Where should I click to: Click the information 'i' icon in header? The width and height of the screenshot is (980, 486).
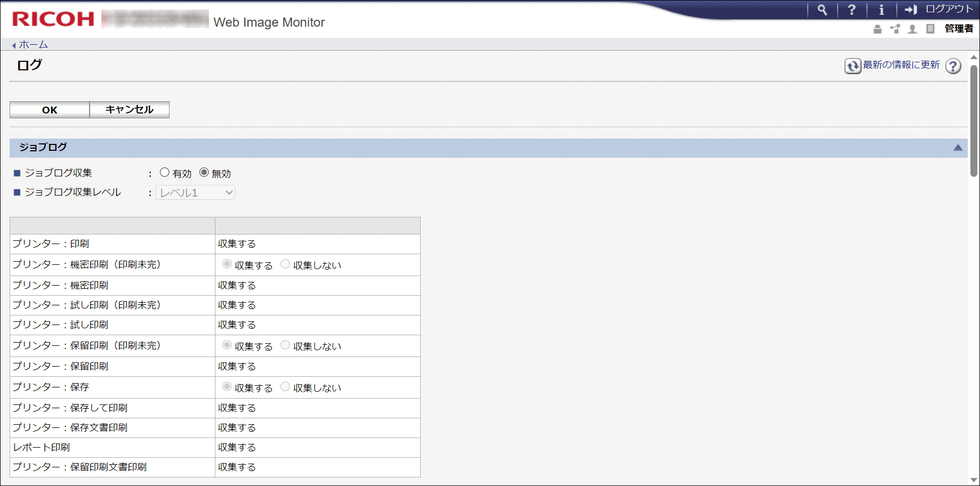[x=881, y=10]
